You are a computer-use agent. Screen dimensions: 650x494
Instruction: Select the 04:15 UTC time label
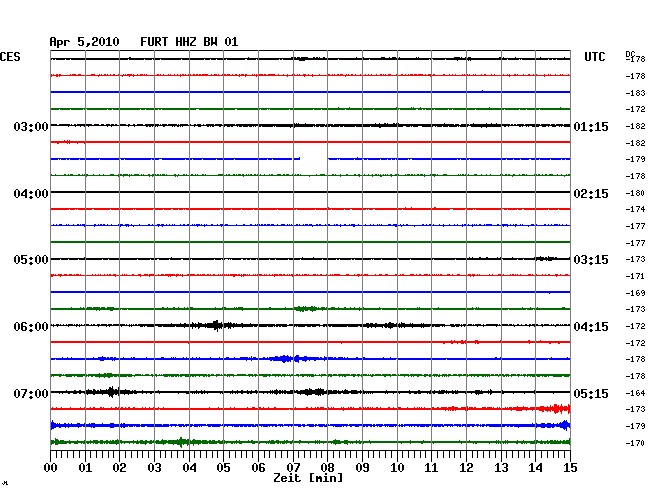tap(591, 327)
